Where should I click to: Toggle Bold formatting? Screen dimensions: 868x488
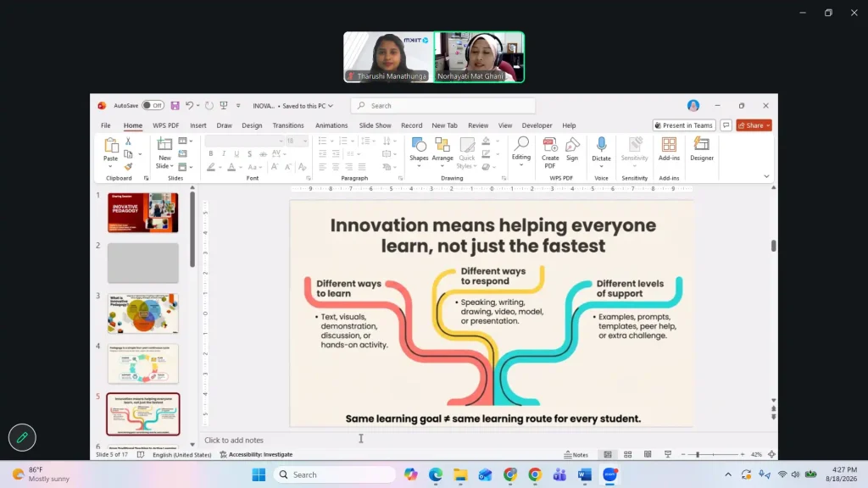[211, 154]
